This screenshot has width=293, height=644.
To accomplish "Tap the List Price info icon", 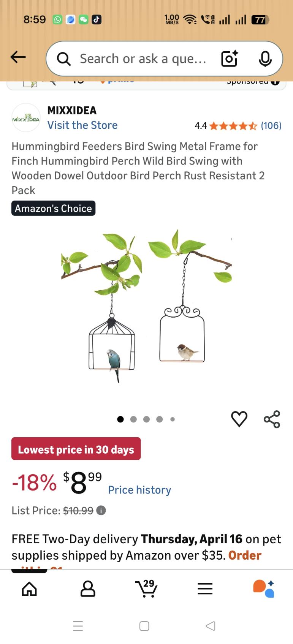I will point(101,510).
